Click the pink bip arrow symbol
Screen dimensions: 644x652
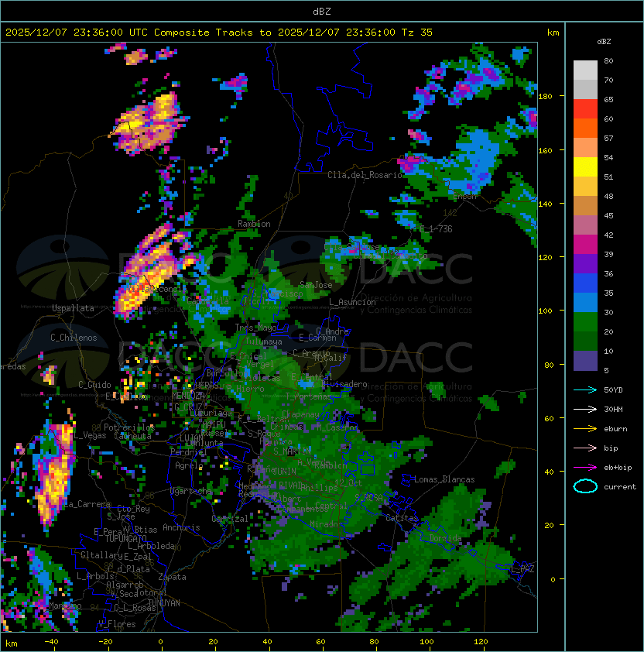click(585, 448)
